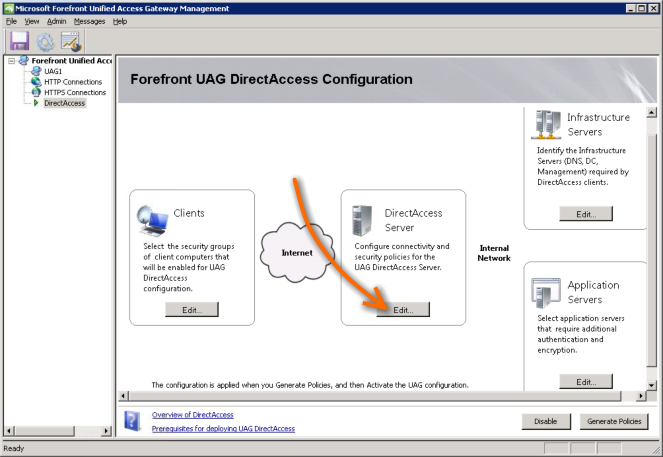The image size is (663, 457).
Task: Click the Application Servers card title
Action: coord(594,292)
